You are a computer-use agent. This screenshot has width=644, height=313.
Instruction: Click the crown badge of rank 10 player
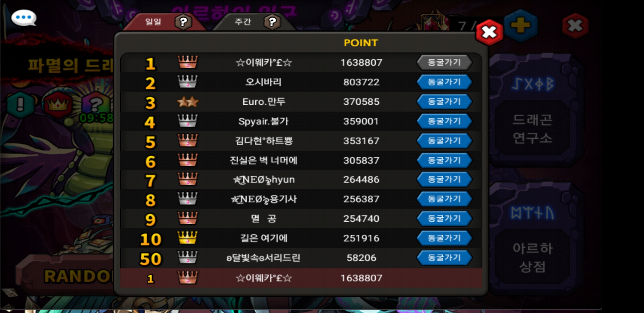187,238
